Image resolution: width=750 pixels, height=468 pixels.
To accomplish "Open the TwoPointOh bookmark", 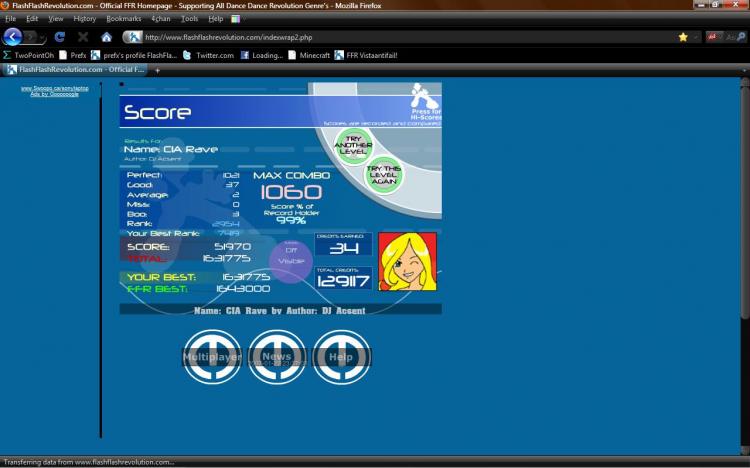I will pyautogui.click(x=29, y=55).
